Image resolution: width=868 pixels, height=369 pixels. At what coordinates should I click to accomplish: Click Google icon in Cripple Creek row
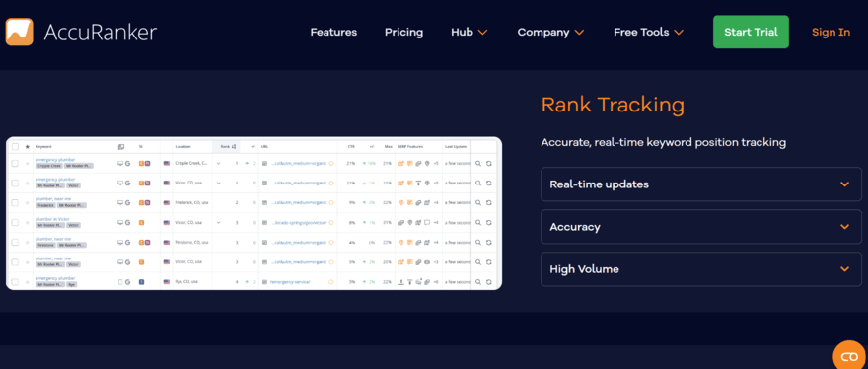pyautogui.click(x=128, y=164)
